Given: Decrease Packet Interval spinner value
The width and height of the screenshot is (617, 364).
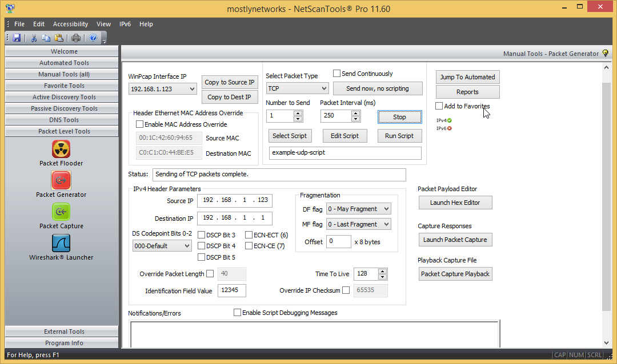Looking at the screenshot, I should point(356,119).
